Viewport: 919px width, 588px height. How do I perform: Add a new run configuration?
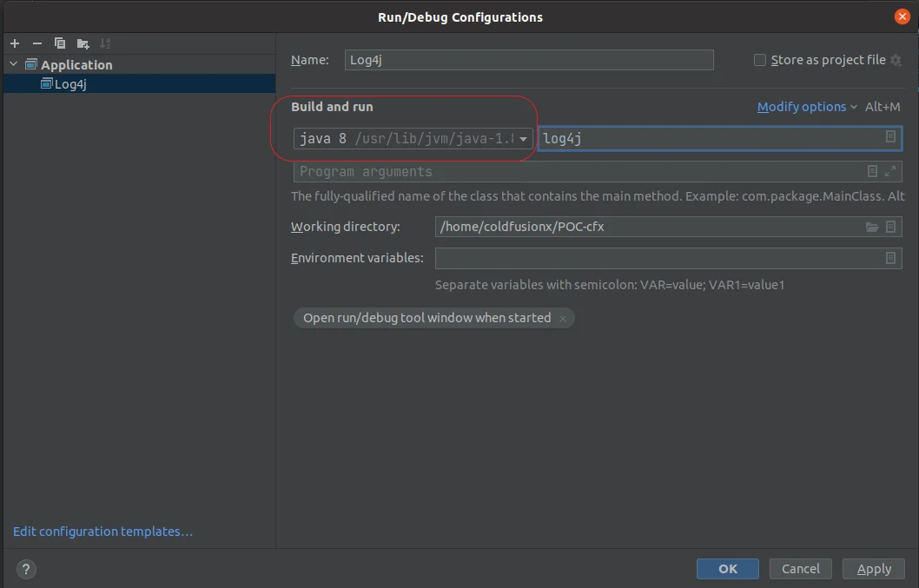point(15,43)
